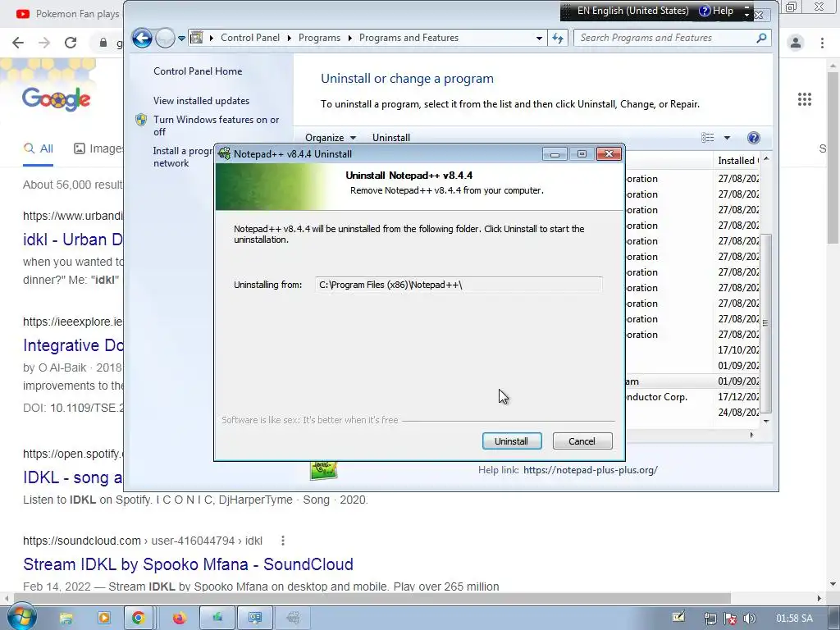The image size is (840, 630).
Task: Open Control Panel Home link
Action: [198, 71]
